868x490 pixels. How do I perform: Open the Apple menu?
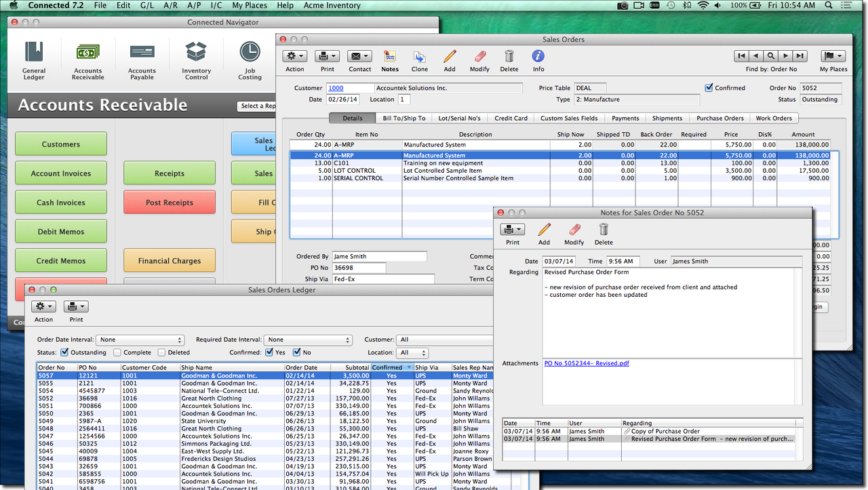[x=14, y=5]
